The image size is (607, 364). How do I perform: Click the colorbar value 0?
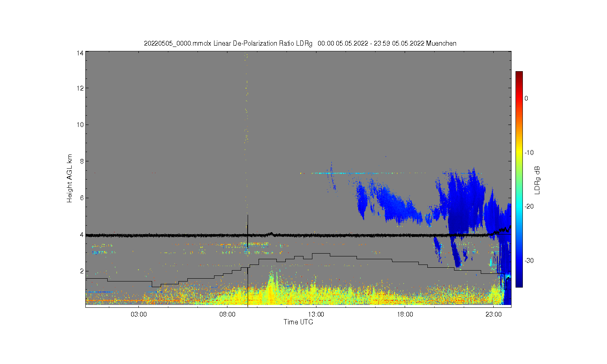(526, 98)
